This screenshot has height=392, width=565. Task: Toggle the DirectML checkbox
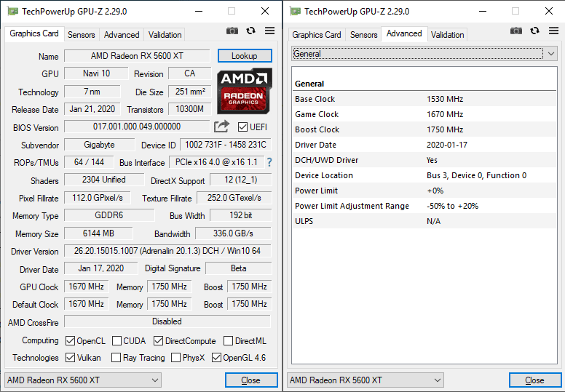coord(228,340)
